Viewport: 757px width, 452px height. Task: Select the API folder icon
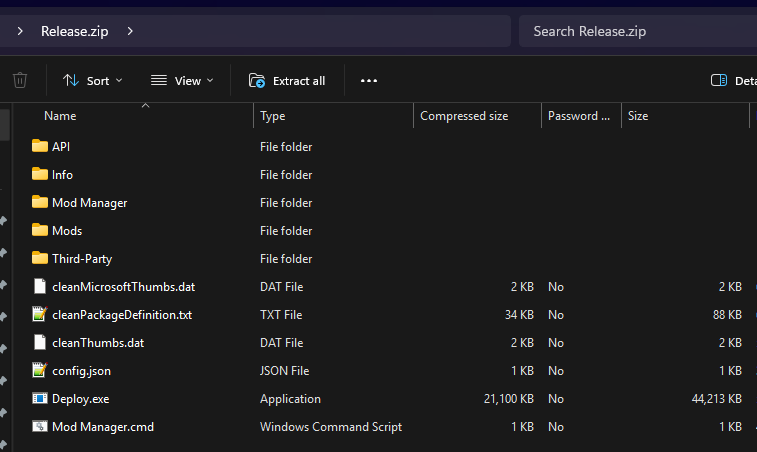[x=40, y=146]
